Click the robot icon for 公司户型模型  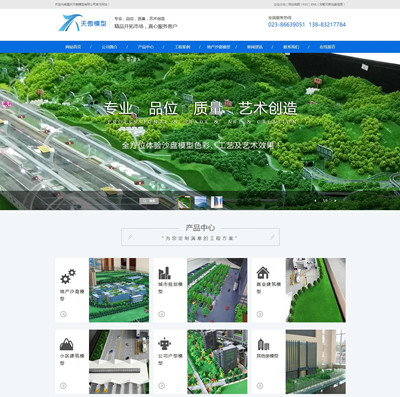click(164, 344)
